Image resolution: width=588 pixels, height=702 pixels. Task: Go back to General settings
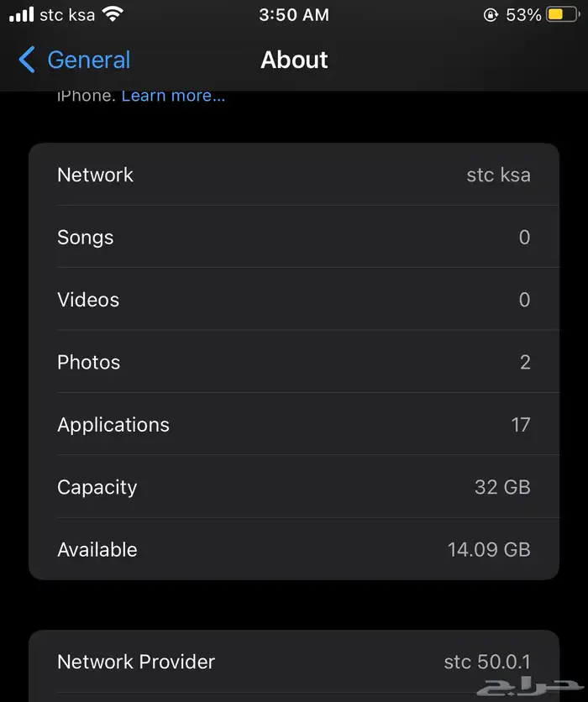point(87,60)
